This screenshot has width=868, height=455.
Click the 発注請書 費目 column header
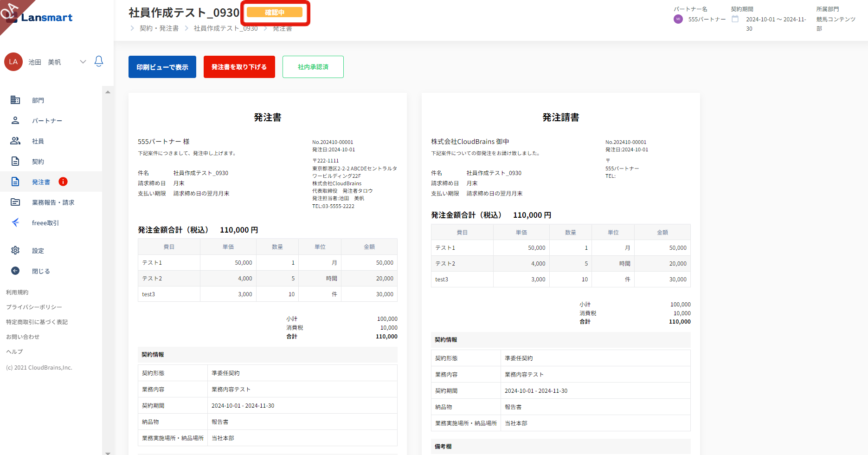point(462,232)
